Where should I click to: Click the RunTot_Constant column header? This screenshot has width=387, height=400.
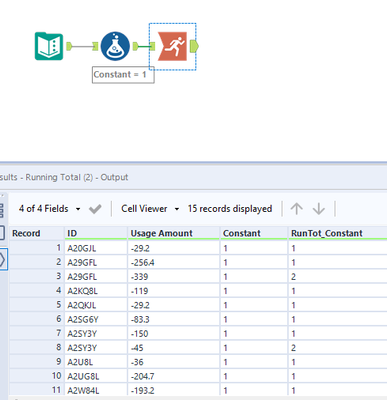[x=337, y=233]
